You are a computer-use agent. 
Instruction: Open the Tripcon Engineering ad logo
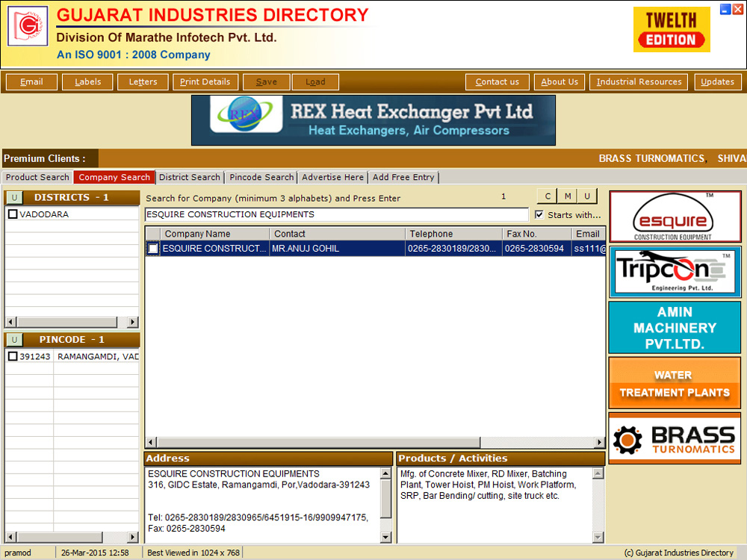tap(675, 273)
